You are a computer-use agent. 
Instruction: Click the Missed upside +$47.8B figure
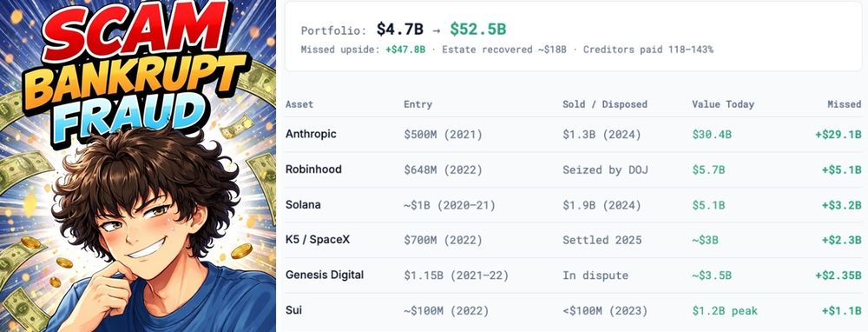tap(405, 50)
